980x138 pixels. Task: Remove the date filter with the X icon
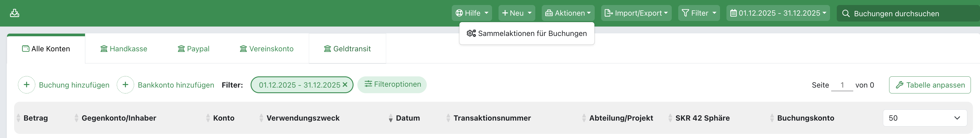tap(345, 85)
